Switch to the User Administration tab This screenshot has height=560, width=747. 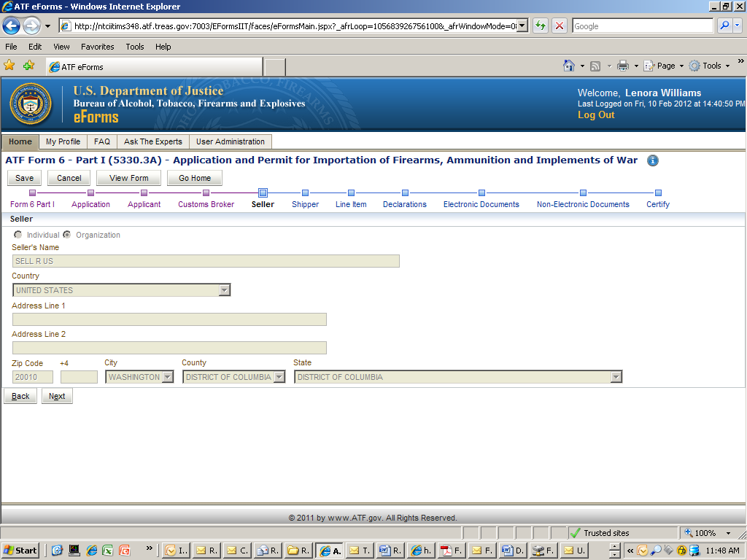pyautogui.click(x=230, y=142)
